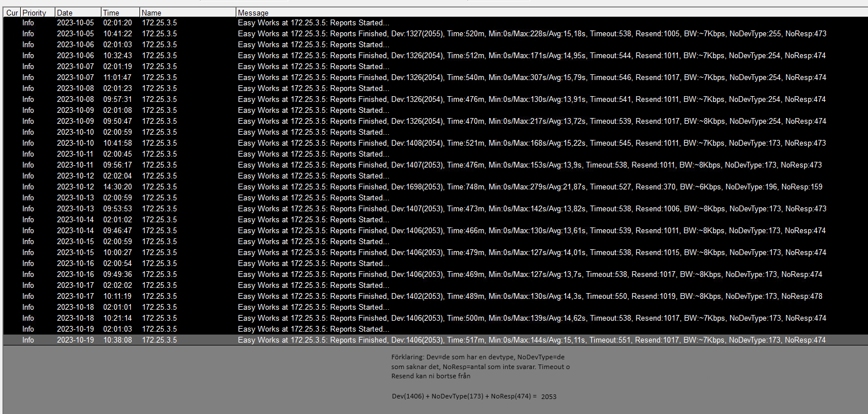Image resolution: width=868 pixels, height=414 pixels.
Task: Sort by the Name column header
Action: coord(188,13)
